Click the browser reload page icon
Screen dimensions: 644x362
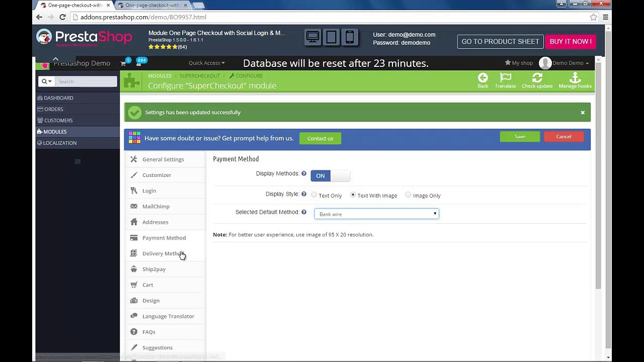62,17
